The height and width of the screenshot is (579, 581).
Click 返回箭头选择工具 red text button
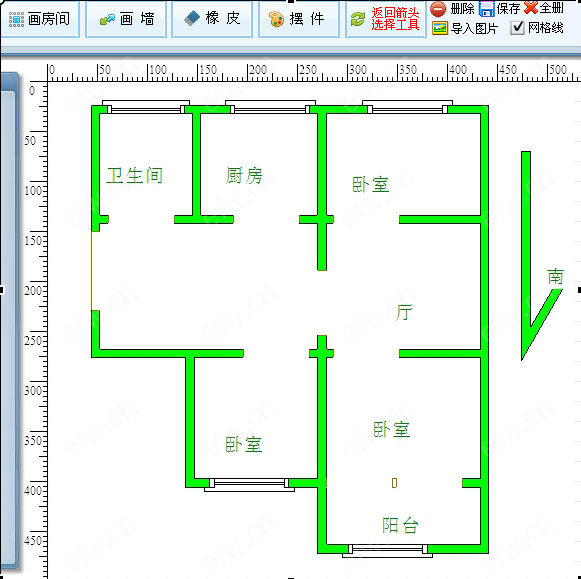point(395,19)
